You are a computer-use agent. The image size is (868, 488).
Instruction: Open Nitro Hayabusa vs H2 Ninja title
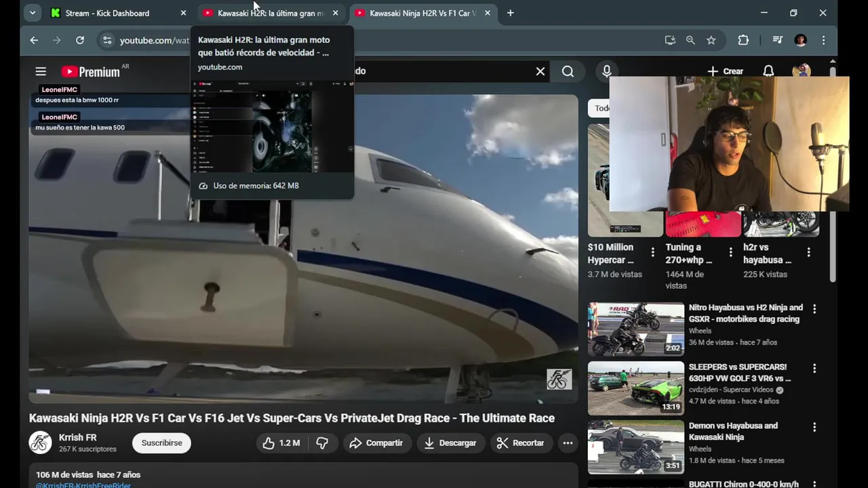(x=746, y=313)
